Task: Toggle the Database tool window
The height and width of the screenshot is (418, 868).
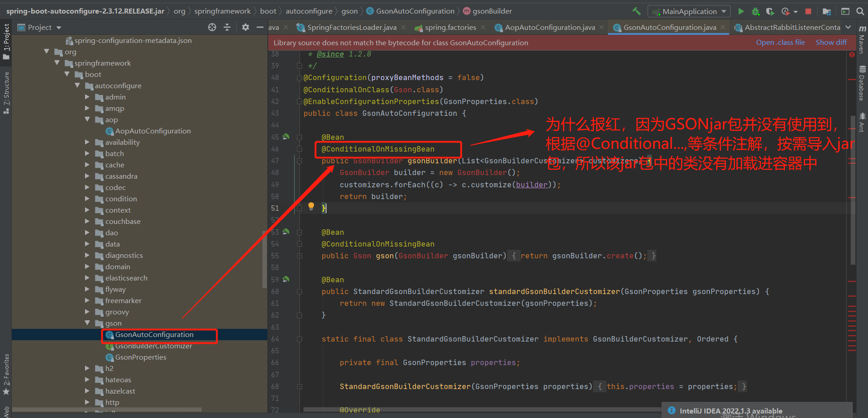Action: [862, 83]
